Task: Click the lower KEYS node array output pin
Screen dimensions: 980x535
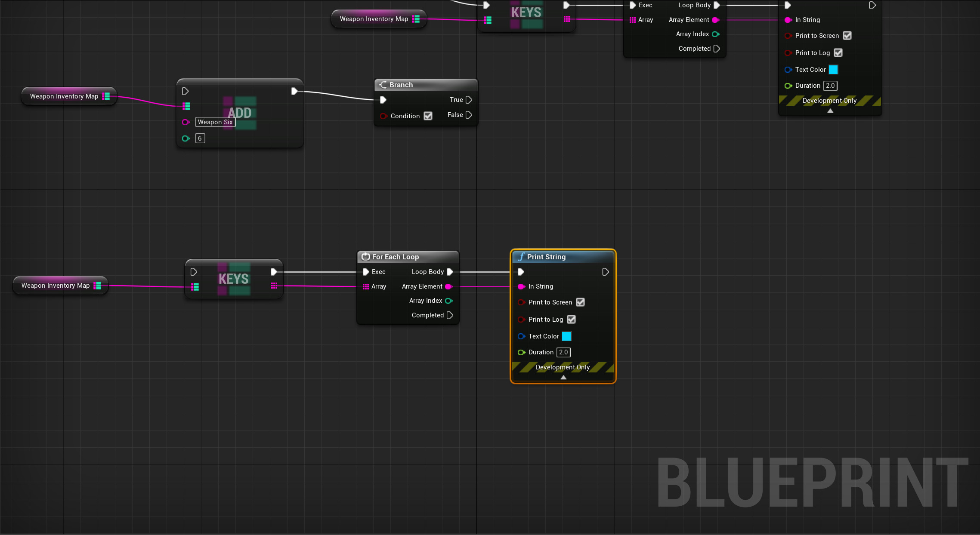Action: click(274, 286)
